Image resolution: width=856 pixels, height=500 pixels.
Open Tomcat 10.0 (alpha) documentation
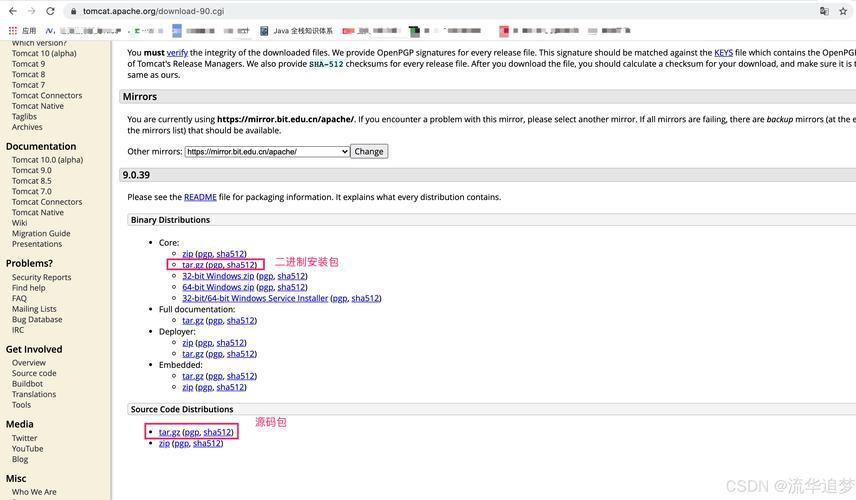47,159
